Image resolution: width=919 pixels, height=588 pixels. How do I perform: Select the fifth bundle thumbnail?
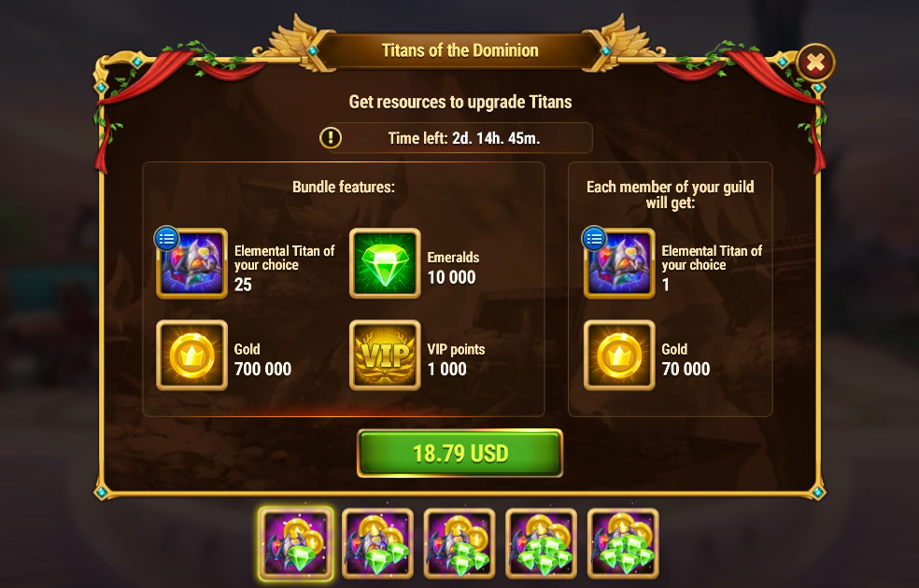623,544
